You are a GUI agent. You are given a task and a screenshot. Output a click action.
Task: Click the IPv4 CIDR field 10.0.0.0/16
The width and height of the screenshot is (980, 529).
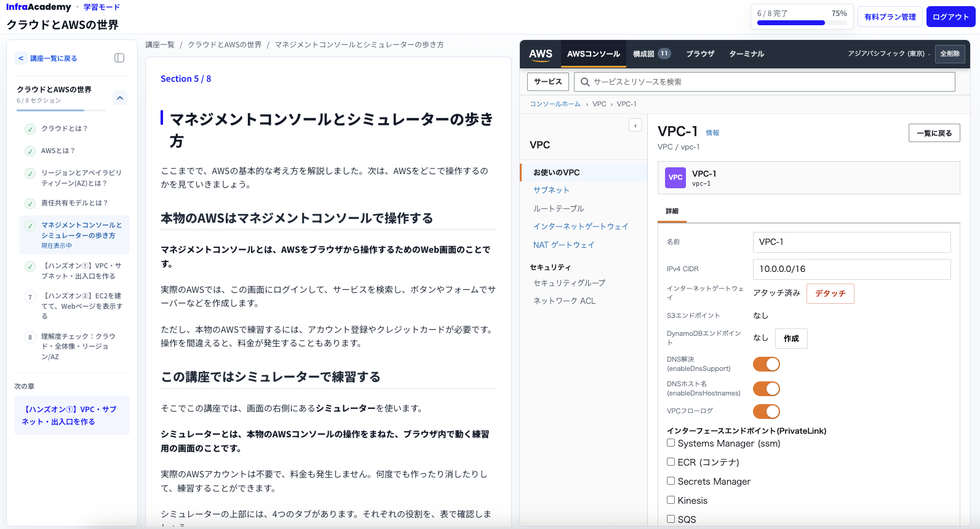tap(851, 269)
